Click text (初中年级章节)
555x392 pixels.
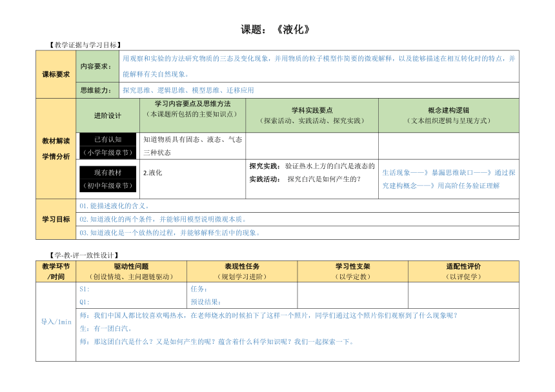(108, 186)
